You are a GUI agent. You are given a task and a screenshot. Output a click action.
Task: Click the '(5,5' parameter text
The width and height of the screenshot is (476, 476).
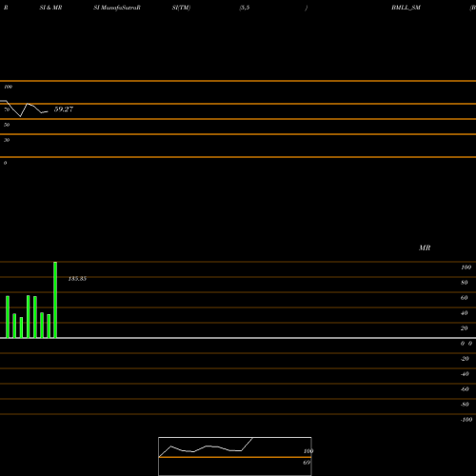pyautogui.click(x=245, y=8)
